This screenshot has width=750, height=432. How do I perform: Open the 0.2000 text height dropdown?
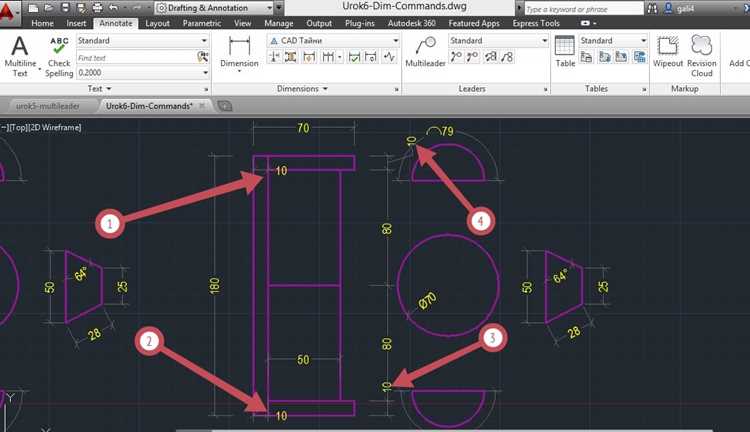pos(205,73)
